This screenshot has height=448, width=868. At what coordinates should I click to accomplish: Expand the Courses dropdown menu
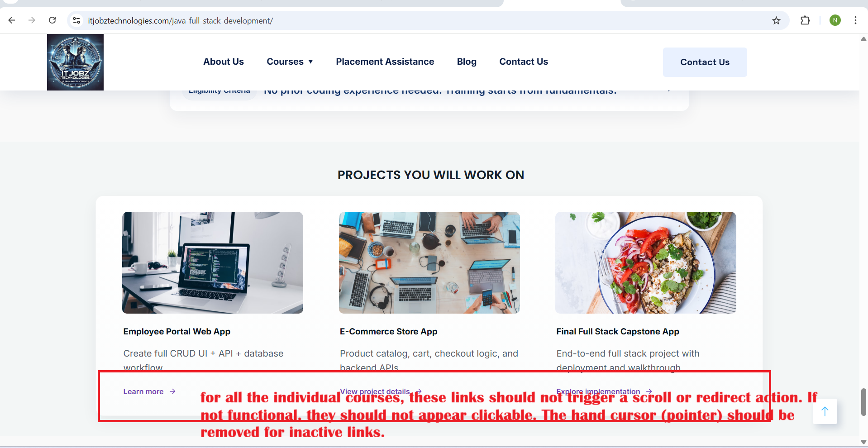(290, 62)
